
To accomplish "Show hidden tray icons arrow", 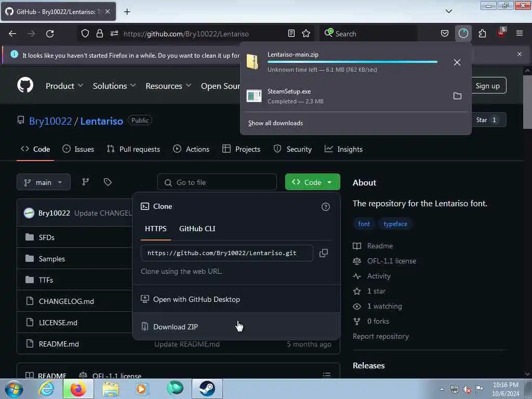I will [x=442, y=389].
